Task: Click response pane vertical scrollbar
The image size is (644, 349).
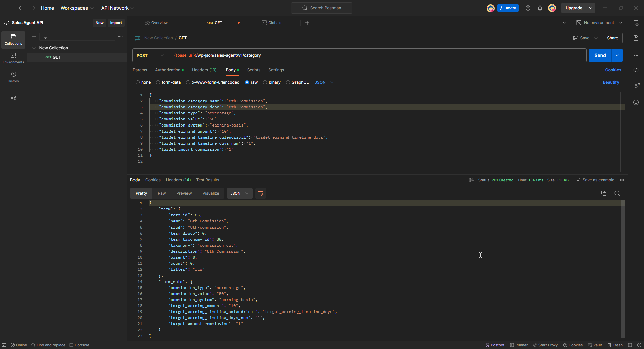Action: click(x=623, y=268)
